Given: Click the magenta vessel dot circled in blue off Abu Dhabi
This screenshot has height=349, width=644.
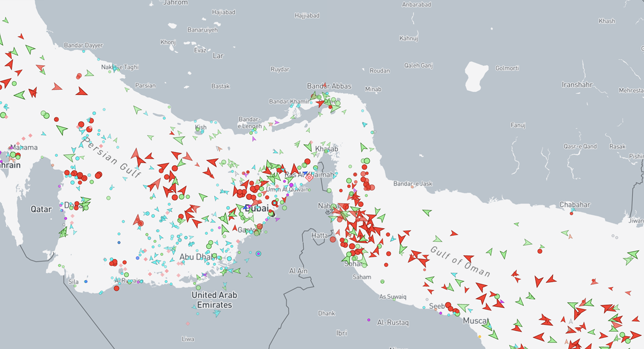Looking at the screenshot, I should (259, 254).
